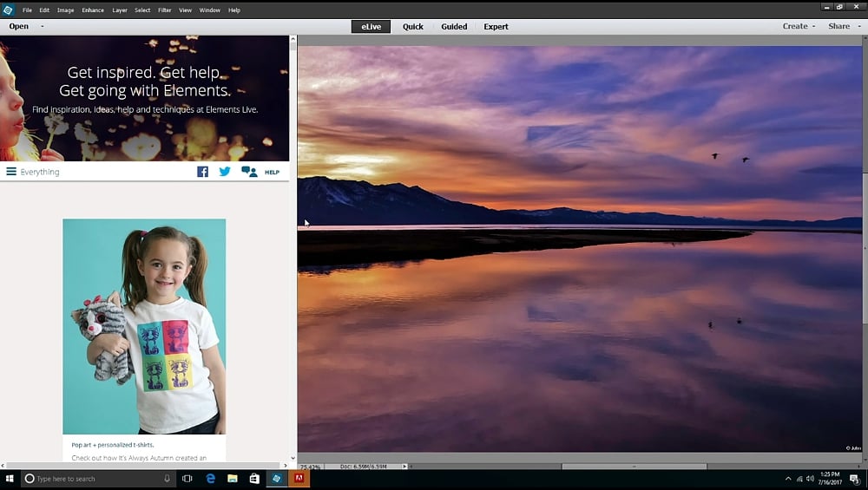The image size is (868, 490).
Task: Open the View menu
Action: click(186, 10)
